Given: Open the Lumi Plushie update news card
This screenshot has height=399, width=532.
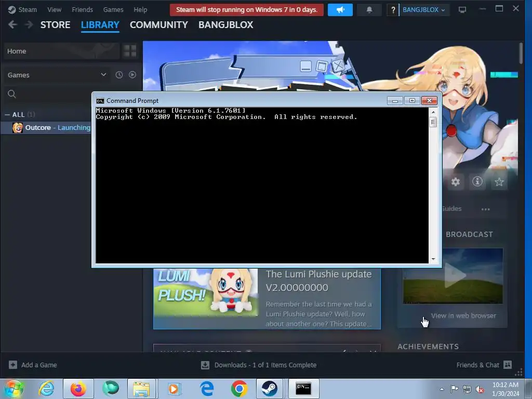Looking at the screenshot, I should [267, 299].
